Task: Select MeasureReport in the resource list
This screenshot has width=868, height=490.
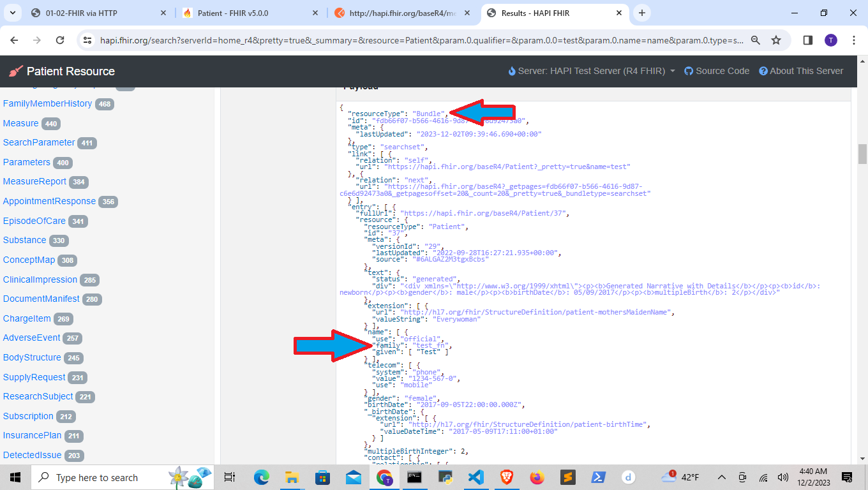Action: point(34,181)
